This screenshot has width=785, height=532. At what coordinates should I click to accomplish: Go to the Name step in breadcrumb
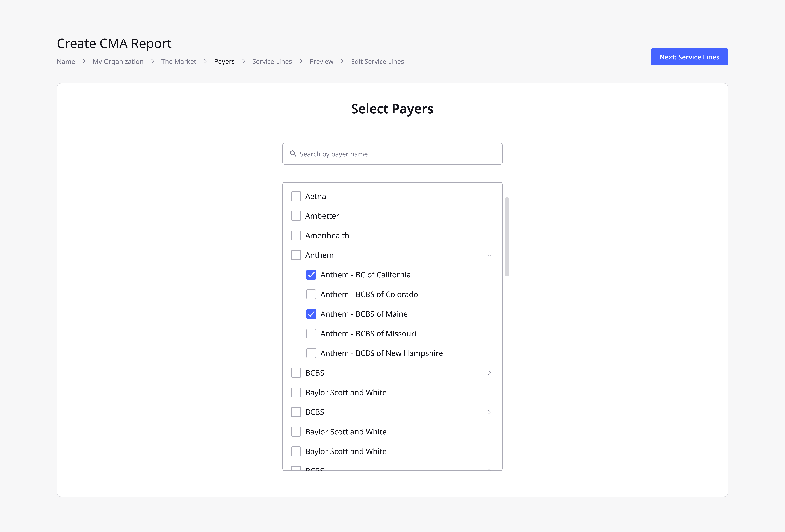(66, 61)
